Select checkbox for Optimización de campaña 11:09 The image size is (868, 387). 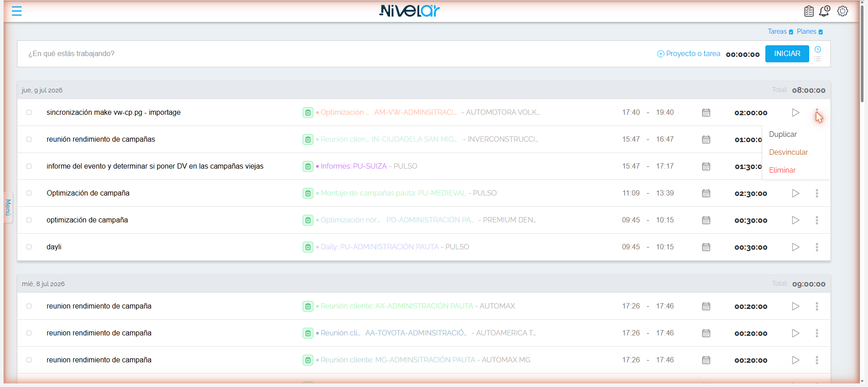29,193
